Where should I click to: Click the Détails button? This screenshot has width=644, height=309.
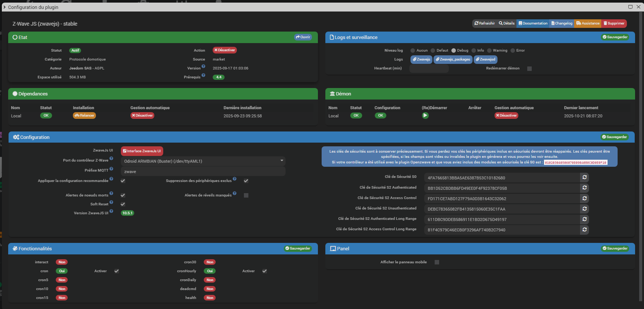(506, 23)
